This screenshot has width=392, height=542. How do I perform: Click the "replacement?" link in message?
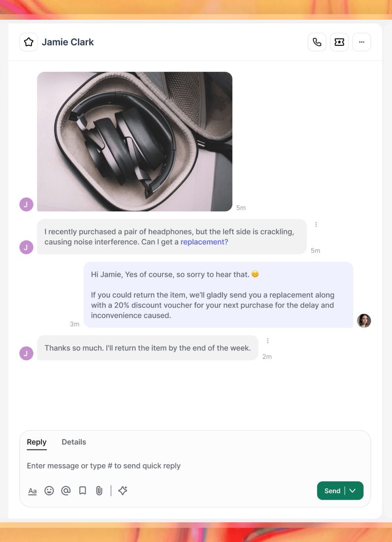(204, 242)
